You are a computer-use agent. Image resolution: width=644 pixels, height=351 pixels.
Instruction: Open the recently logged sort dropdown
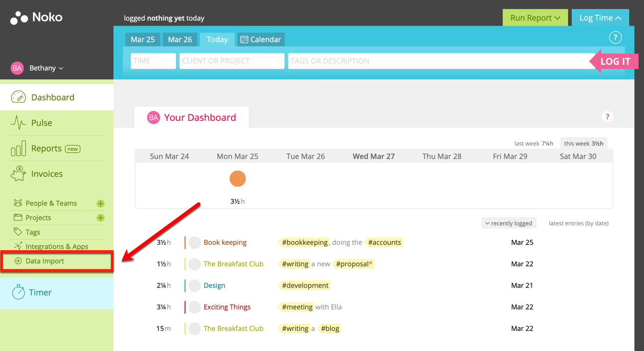click(509, 223)
